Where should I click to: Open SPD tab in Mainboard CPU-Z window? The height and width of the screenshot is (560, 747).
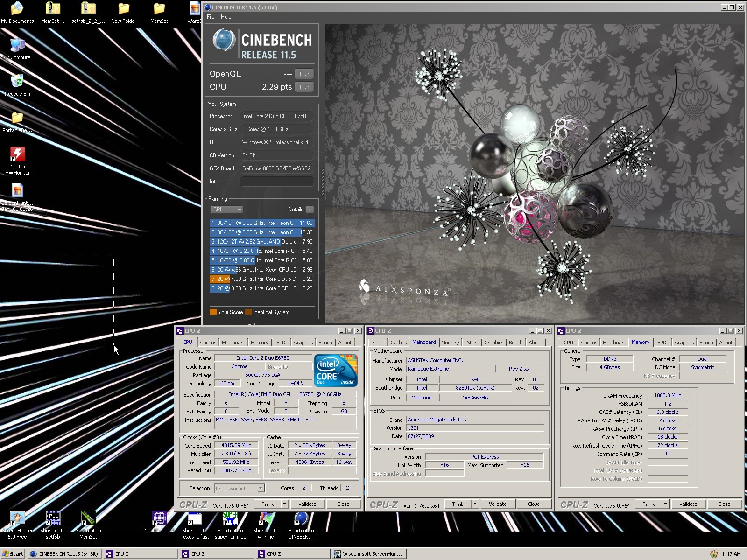coord(472,343)
